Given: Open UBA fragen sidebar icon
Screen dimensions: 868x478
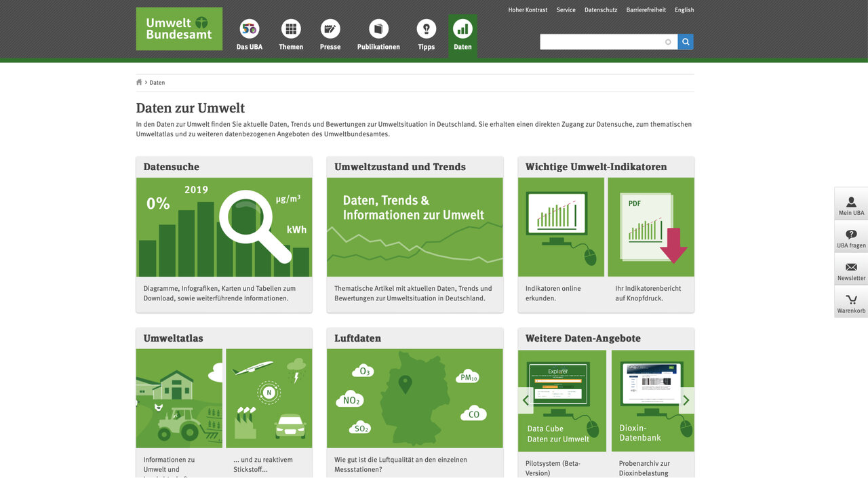Looking at the screenshot, I should (x=851, y=235).
